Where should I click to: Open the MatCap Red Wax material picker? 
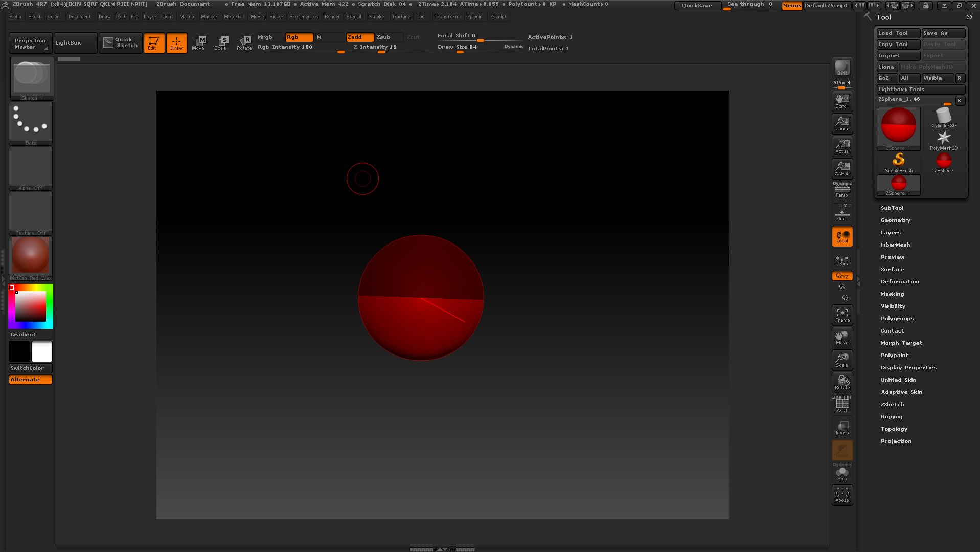pyautogui.click(x=31, y=259)
